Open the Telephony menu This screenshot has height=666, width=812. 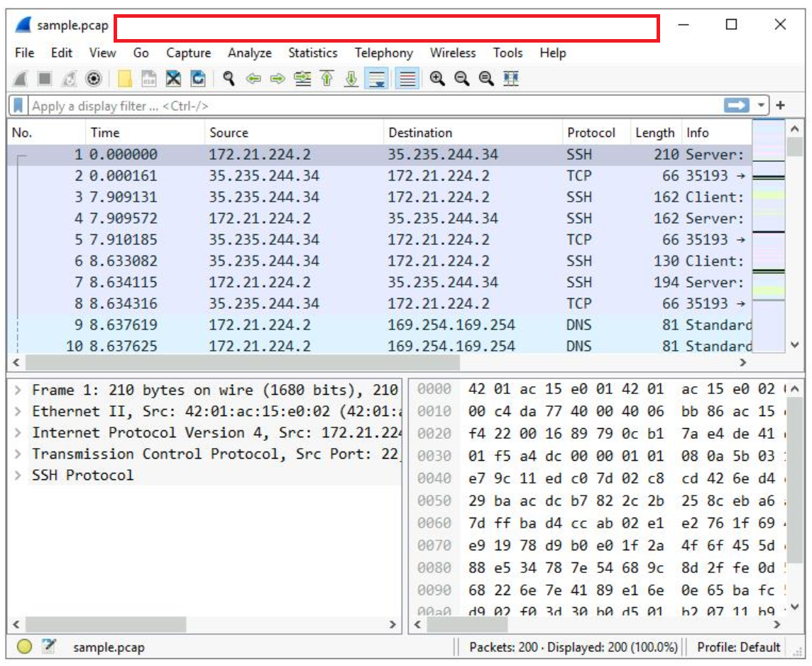tap(383, 53)
